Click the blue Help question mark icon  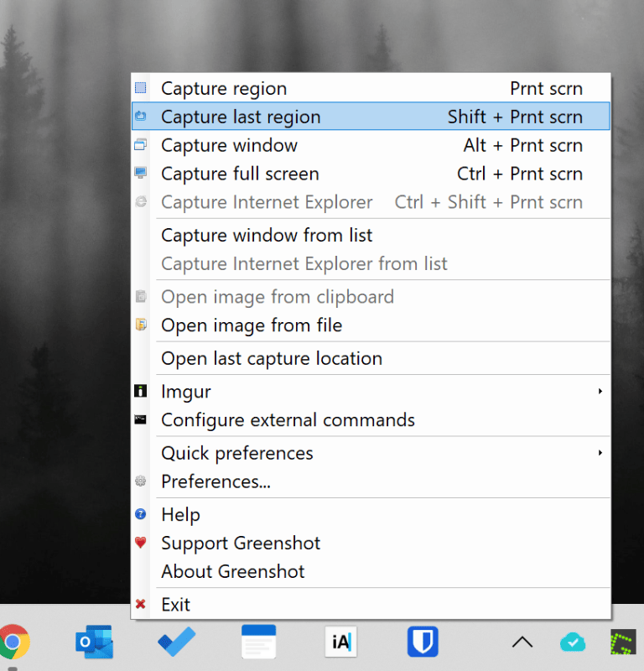(140, 514)
